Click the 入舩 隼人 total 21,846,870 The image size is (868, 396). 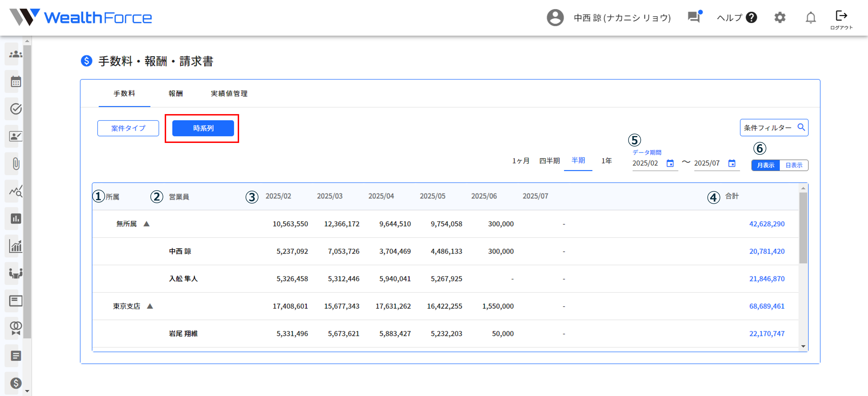(767, 279)
